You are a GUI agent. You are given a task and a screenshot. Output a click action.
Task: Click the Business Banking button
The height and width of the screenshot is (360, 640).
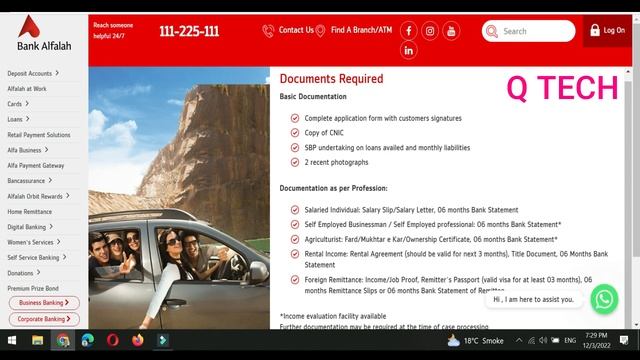[44, 303]
